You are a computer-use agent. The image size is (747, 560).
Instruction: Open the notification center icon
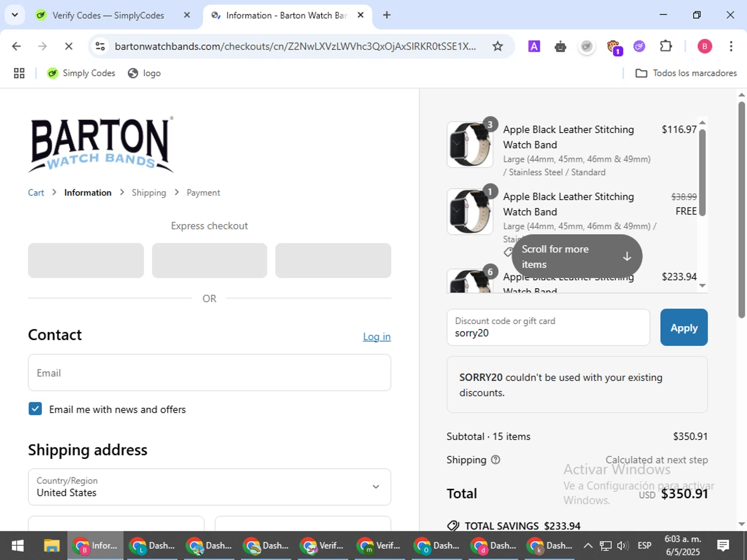(x=723, y=546)
